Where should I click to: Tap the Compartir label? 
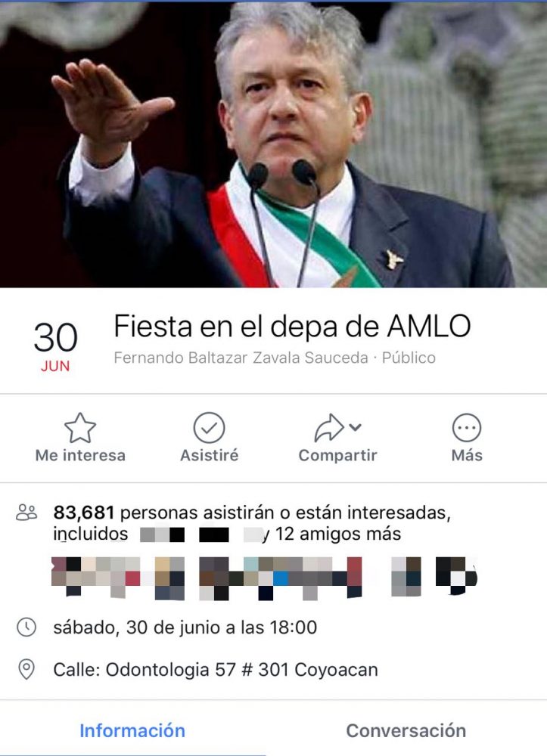[x=337, y=455]
